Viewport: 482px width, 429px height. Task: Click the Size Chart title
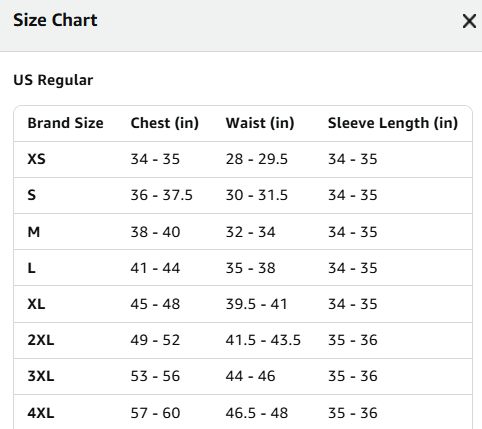pos(55,20)
